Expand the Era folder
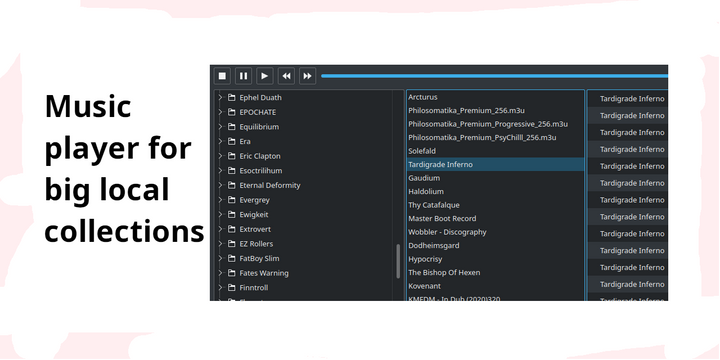 click(x=220, y=141)
